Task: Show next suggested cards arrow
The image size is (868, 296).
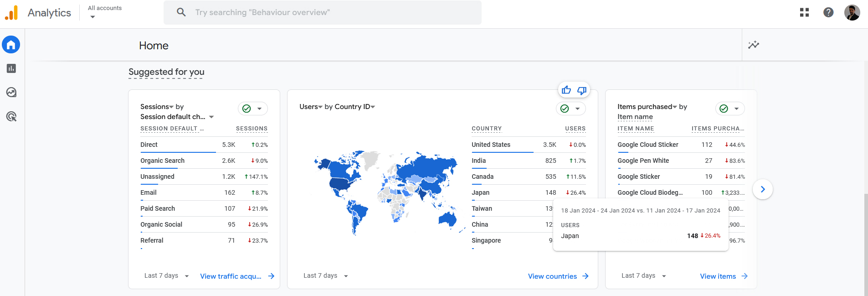Action: click(x=763, y=189)
